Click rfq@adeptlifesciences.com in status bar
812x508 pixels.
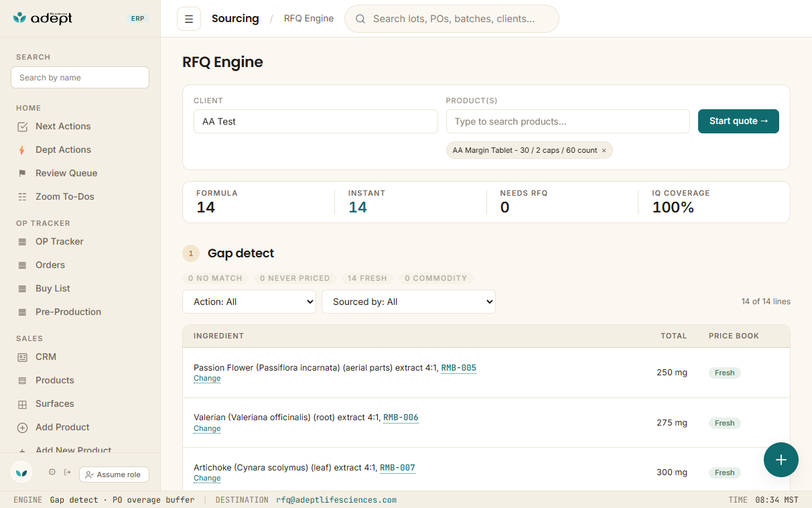pyautogui.click(x=336, y=500)
